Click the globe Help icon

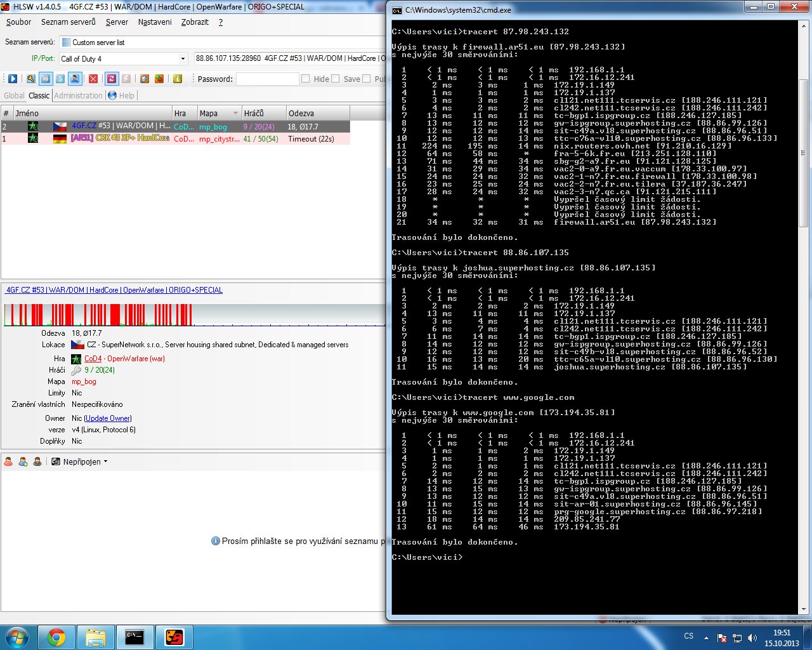tap(112, 95)
